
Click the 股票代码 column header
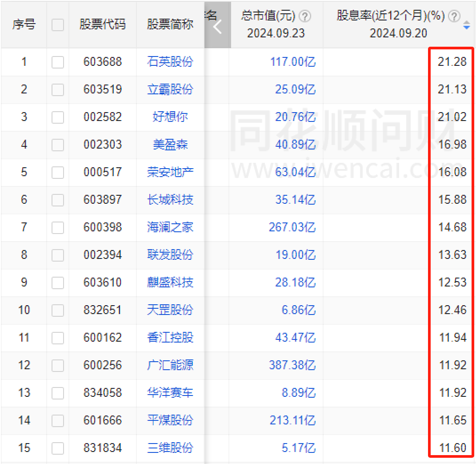point(103,24)
